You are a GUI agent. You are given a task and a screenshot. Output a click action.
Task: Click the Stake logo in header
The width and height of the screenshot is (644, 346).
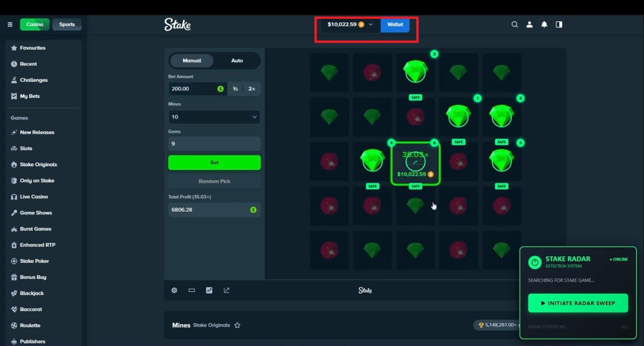177,25
